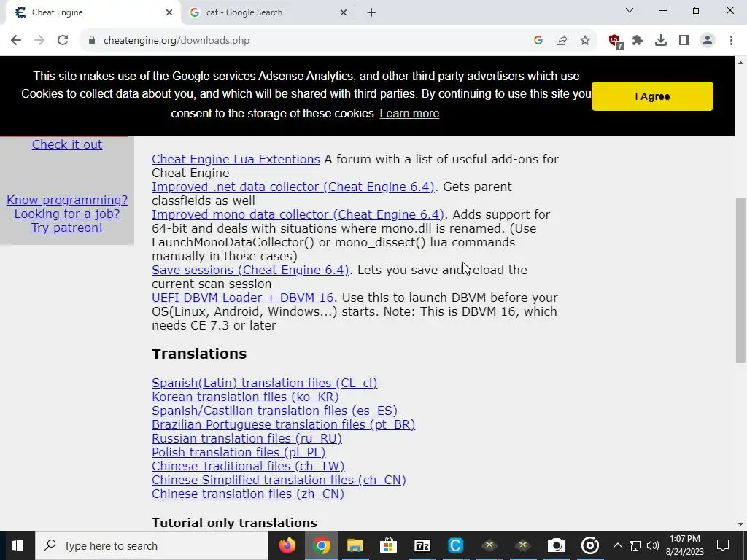Open the taskbar clock and date
The image size is (747, 560).
coord(684,545)
